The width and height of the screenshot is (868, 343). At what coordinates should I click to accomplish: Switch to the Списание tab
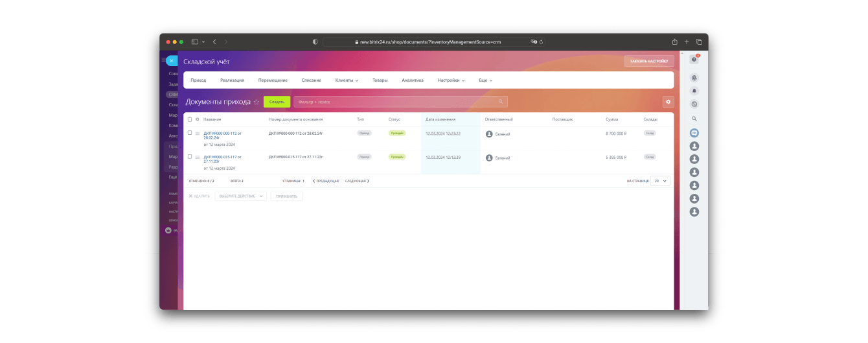pos(311,80)
